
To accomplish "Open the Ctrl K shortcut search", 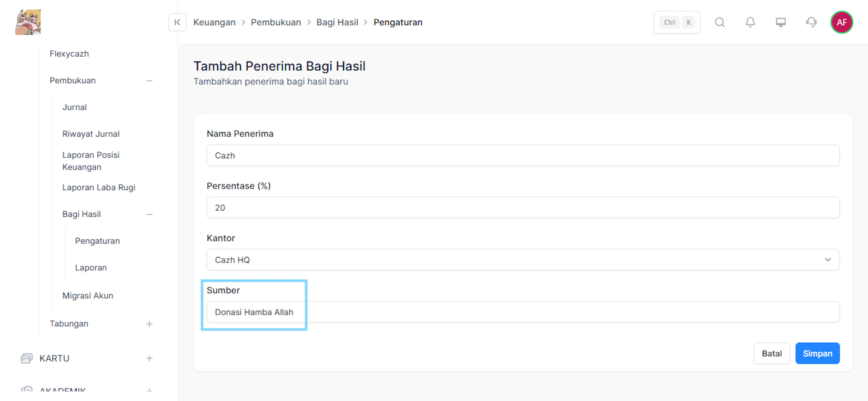I will 677,22.
